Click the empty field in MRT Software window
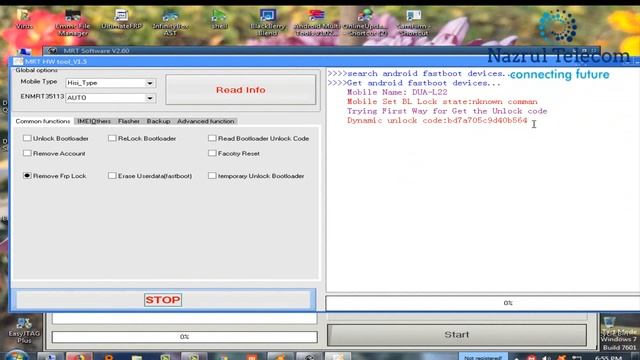Screen dimensions: 640x360 (x=184, y=318)
